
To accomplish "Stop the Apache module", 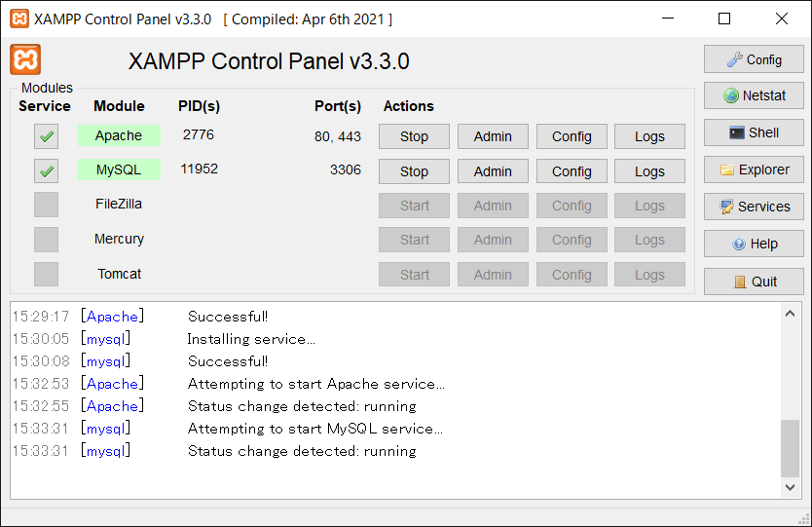I will pos(414,136).
